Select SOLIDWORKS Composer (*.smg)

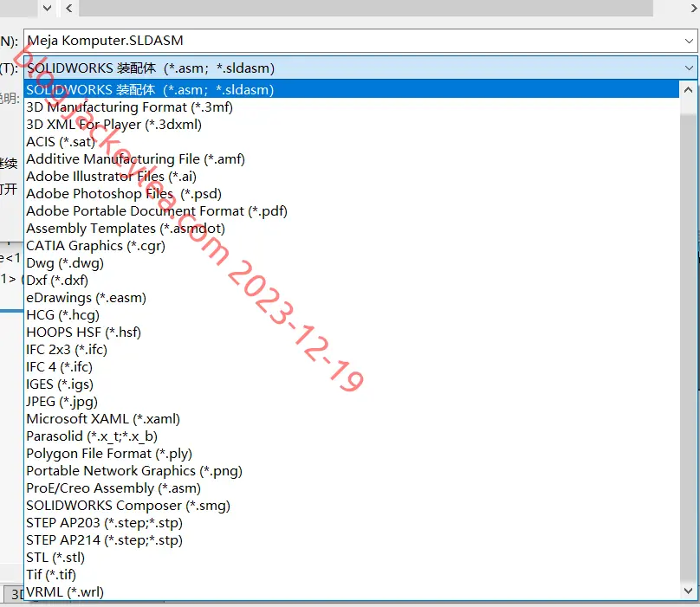[352, 506]
